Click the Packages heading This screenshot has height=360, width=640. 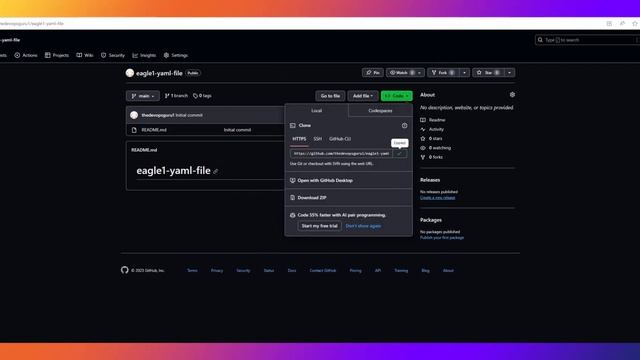coord(431,220)
